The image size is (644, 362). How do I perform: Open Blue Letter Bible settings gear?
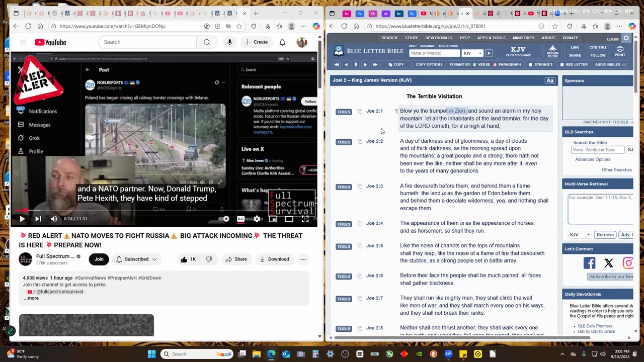point(626,38)
